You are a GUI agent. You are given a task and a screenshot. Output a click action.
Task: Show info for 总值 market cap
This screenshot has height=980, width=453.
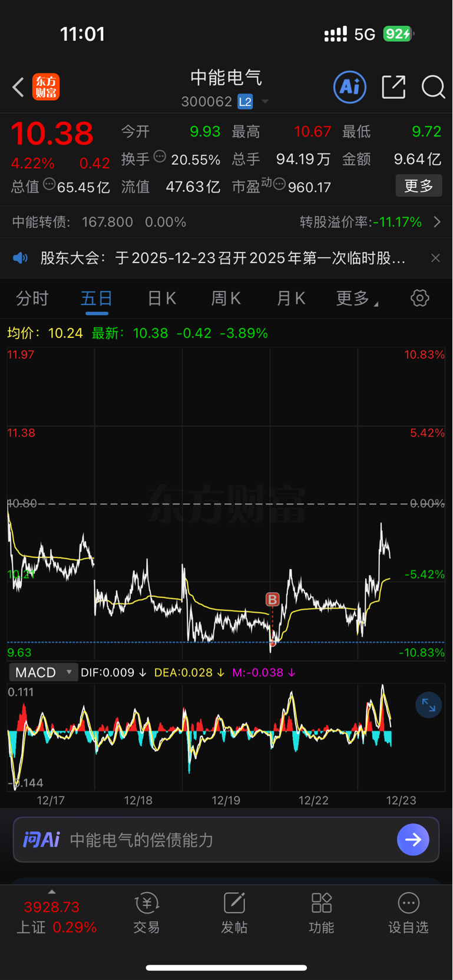click(x=49, y=184)
